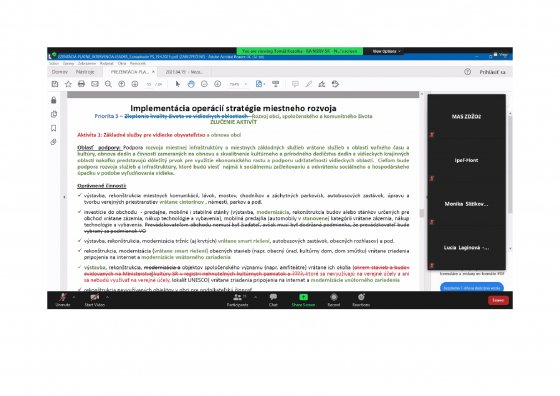
Task: Select the 2021.04.15 document tab
Action: [x=184, y=72]
